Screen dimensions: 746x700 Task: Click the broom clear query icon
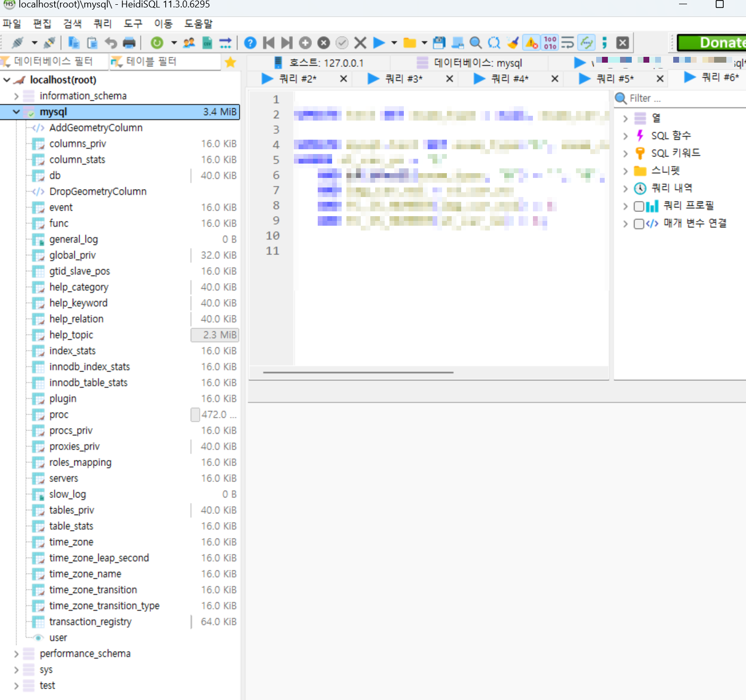point(513,42)
